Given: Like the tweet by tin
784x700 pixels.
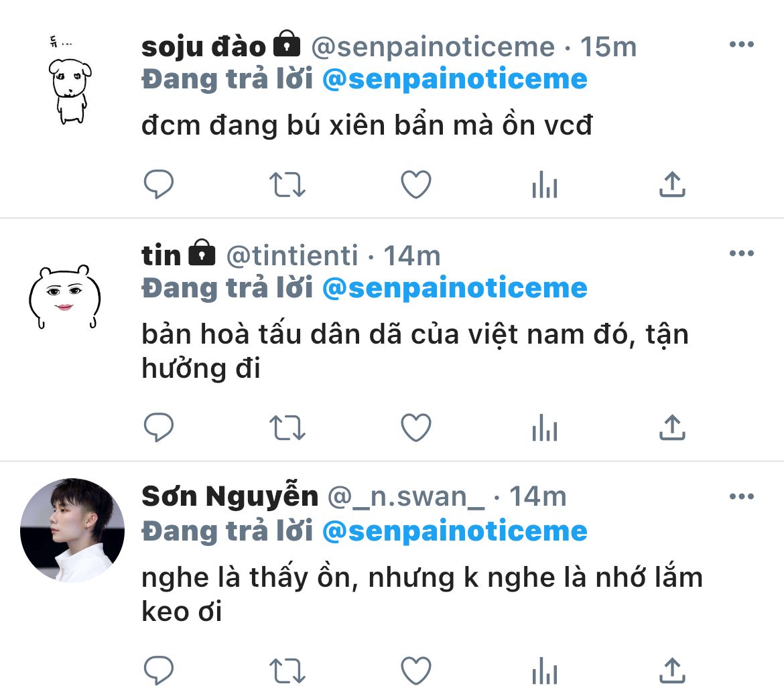Looking at the screenshot, I should click(x=415, y=427).
